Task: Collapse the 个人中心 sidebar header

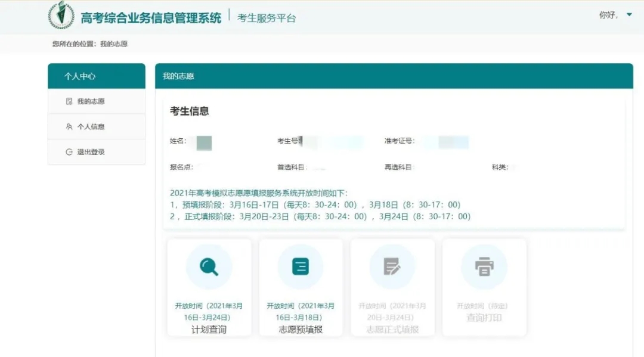Action: [x=97, y=76]
